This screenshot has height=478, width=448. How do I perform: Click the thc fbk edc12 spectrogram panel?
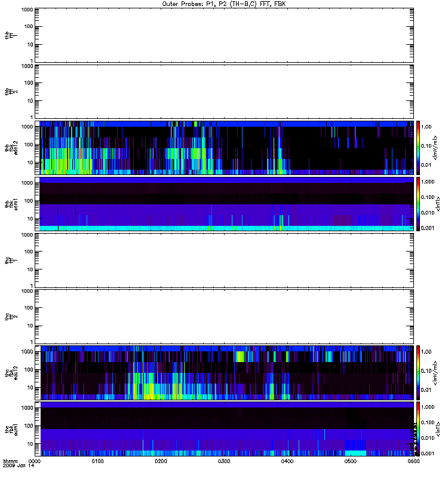click(225, 373)
